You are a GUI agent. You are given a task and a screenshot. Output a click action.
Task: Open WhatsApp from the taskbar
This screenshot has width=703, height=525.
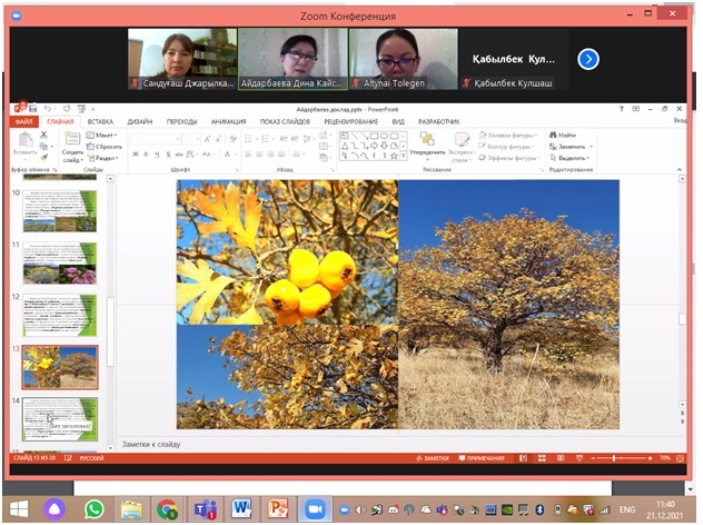[x=94, y=508]
